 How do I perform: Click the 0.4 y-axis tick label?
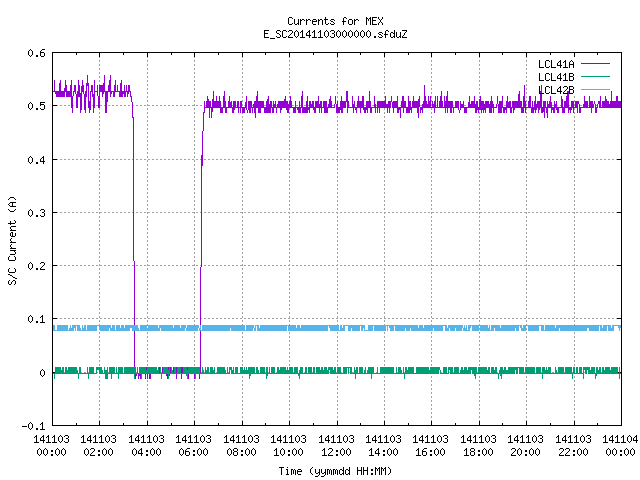(36, 160)
